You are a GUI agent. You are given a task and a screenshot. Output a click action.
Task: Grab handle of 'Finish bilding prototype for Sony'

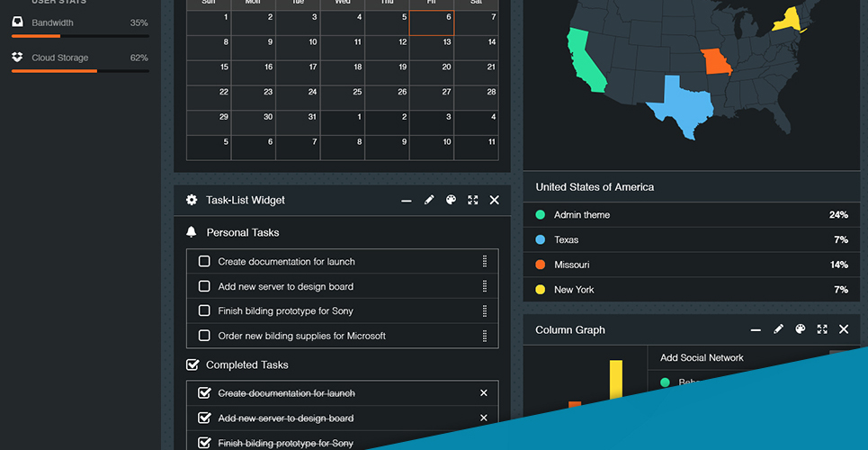(x=485, y=310)
